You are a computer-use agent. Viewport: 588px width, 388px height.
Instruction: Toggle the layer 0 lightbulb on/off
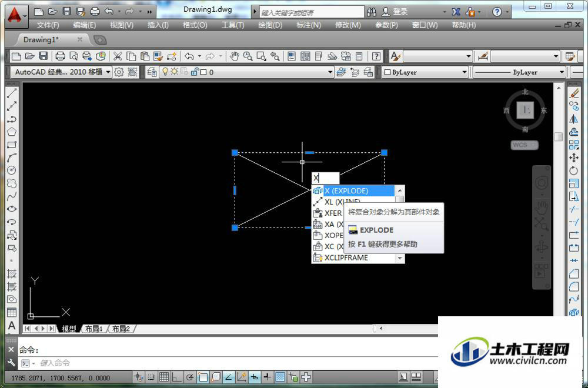pyautogui.click(x=165, y=72)
